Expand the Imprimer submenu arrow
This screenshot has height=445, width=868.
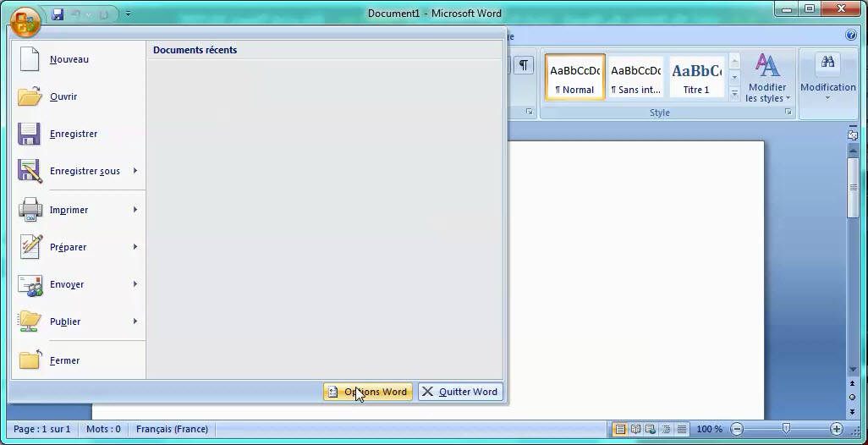point(135,210)
